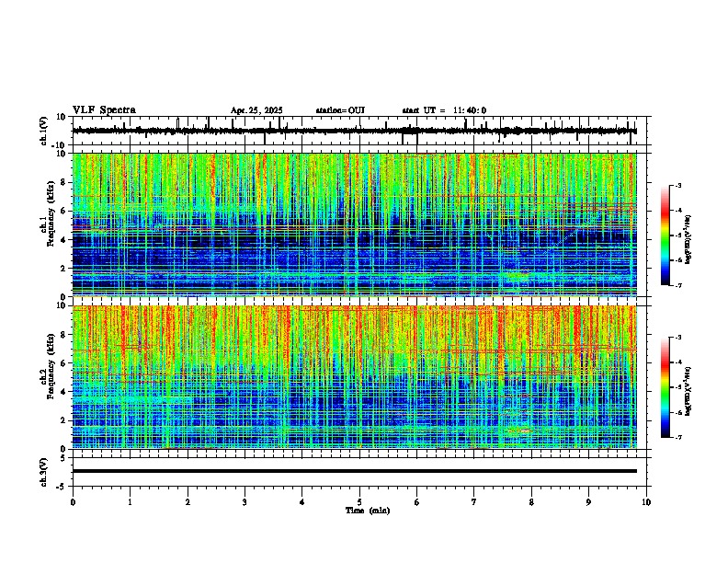Click time axis tick label "8"
The image size is (728, 563).
tap(531, 502)
